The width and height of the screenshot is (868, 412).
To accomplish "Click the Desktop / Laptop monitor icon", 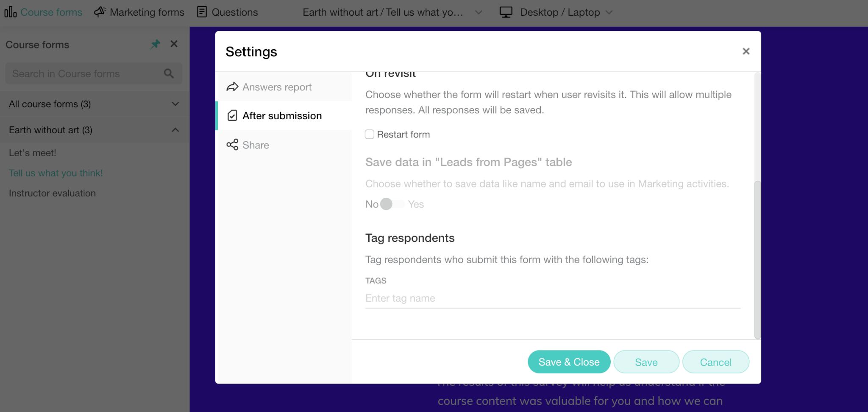I will (x=506, y=12).
